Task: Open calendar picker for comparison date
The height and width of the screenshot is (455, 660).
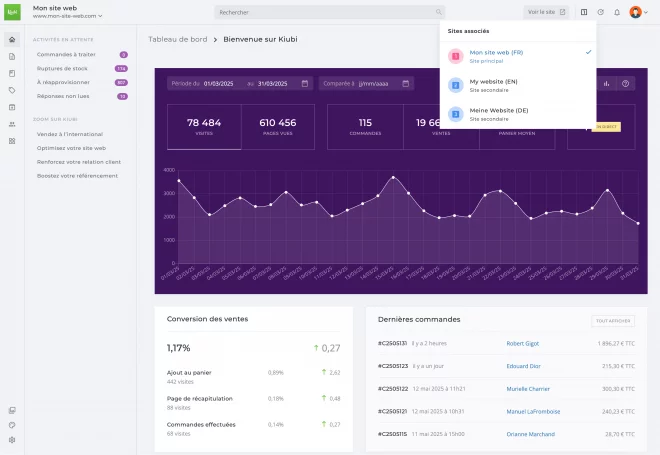Action: [406, 83]
